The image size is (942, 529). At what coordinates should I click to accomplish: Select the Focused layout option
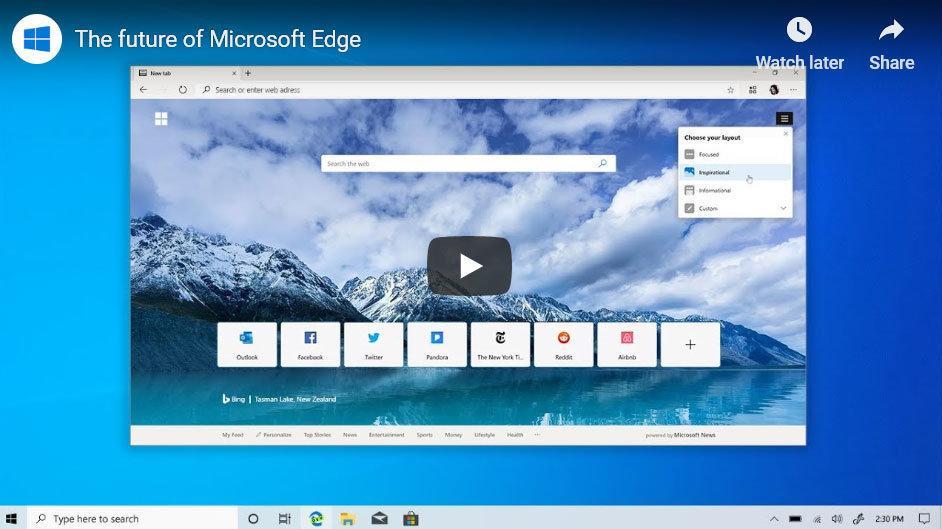click(735, 154)
